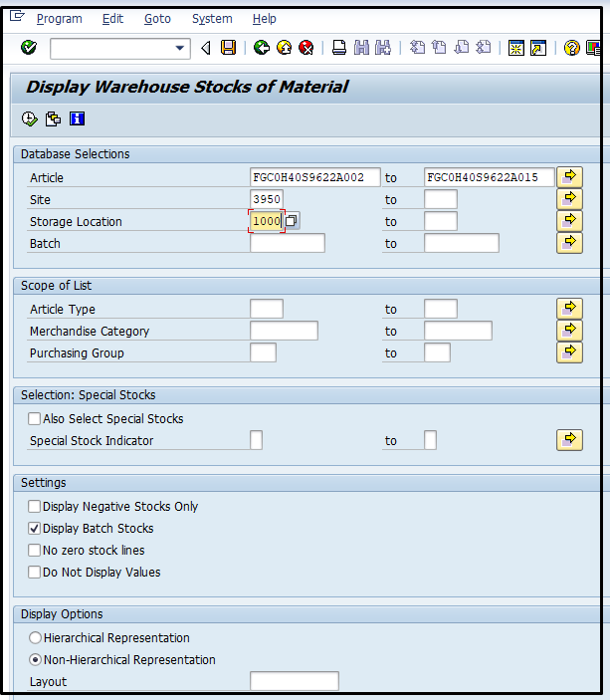Enable No zero stock lines checkbox
The height and width of the screenshot is (700, 610).
(x=35, y=550)
